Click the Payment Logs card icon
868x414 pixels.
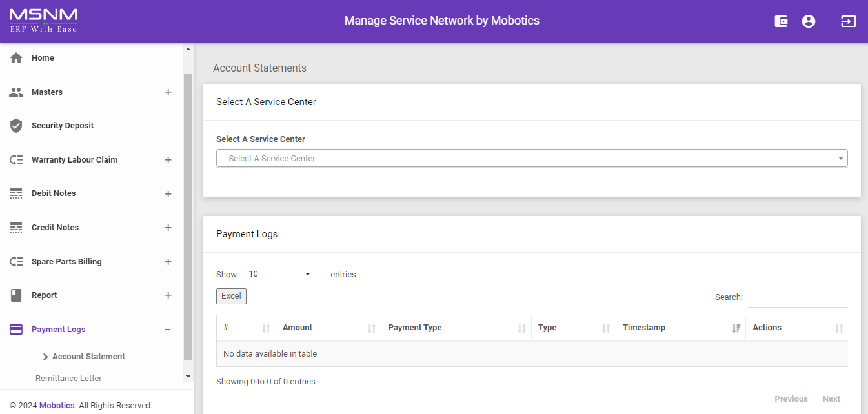point(16,330)
